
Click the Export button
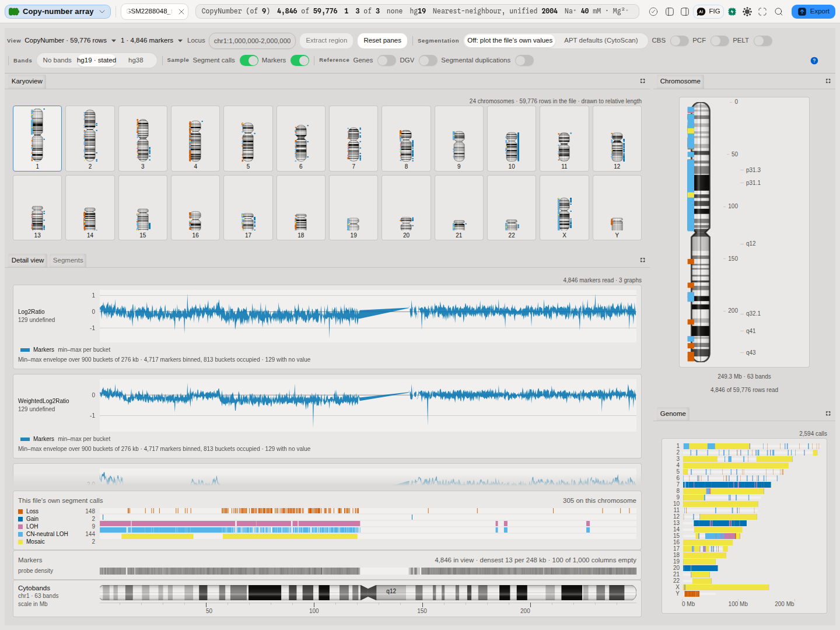tap(813, 12)
